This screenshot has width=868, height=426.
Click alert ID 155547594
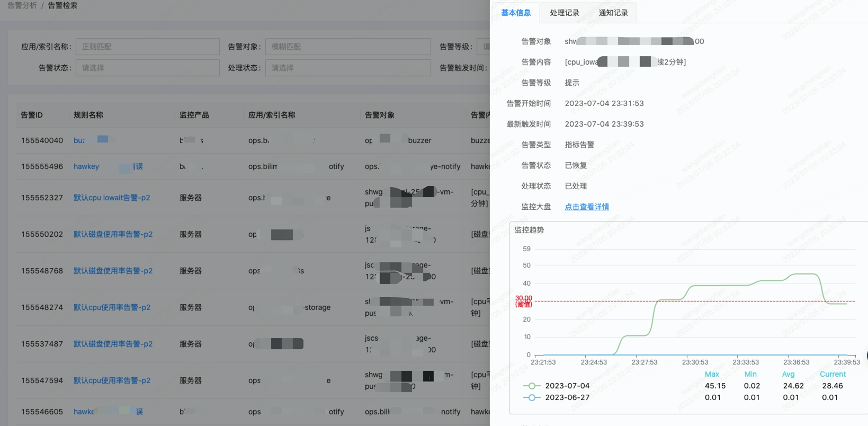(42, 380)
